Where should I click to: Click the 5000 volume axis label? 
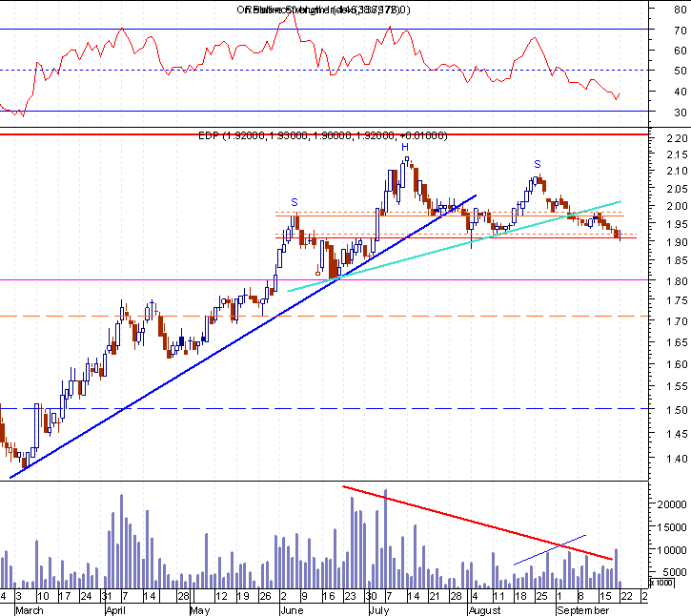click(x=675, y=572)
